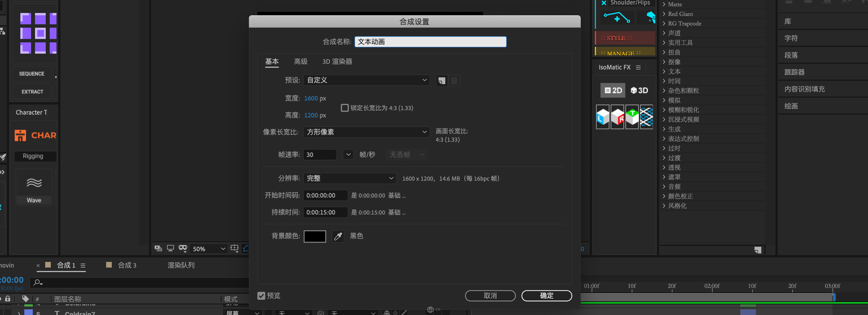Image resolution: width=868 pixels, height=315 pixels.
Task: Open the 分辨率 resolution dropdown
Action: pos(349,178)
